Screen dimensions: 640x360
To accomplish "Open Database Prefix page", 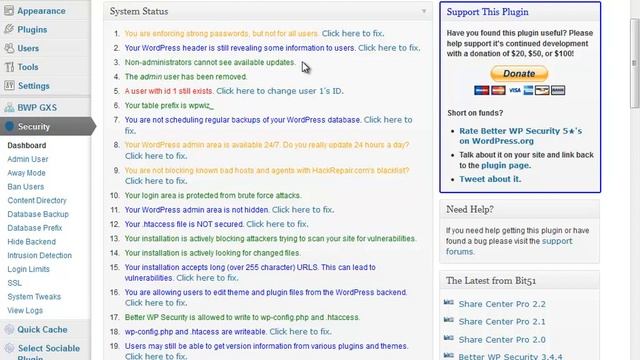I will click(x=35, y=228).
